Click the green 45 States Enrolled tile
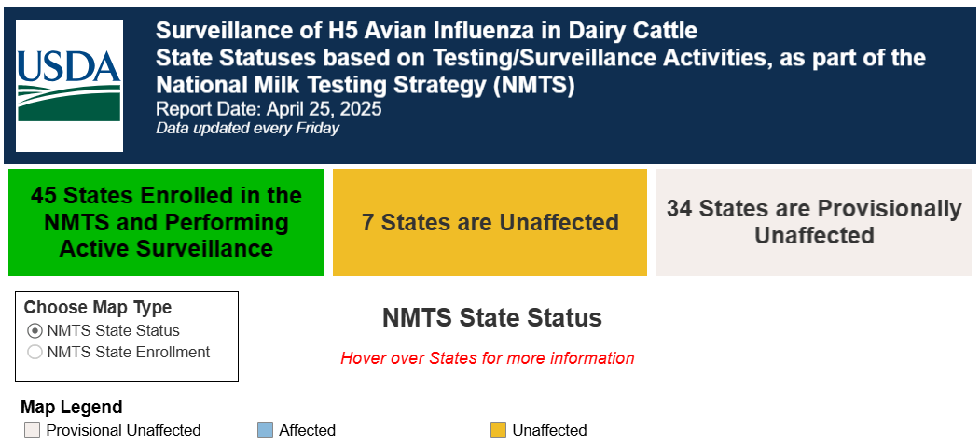 166,222
